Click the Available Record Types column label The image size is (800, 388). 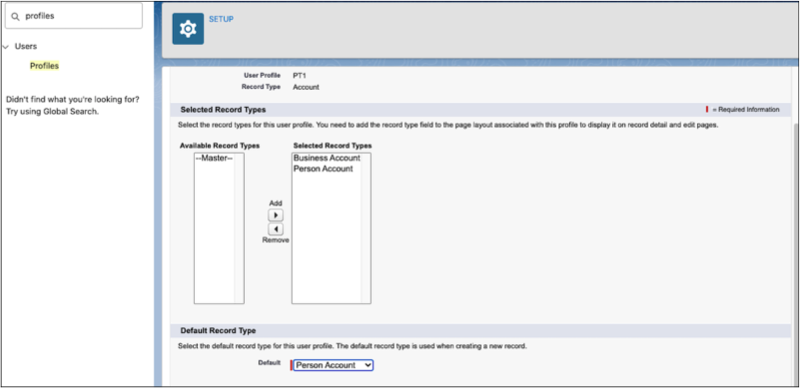pos(219,146)
